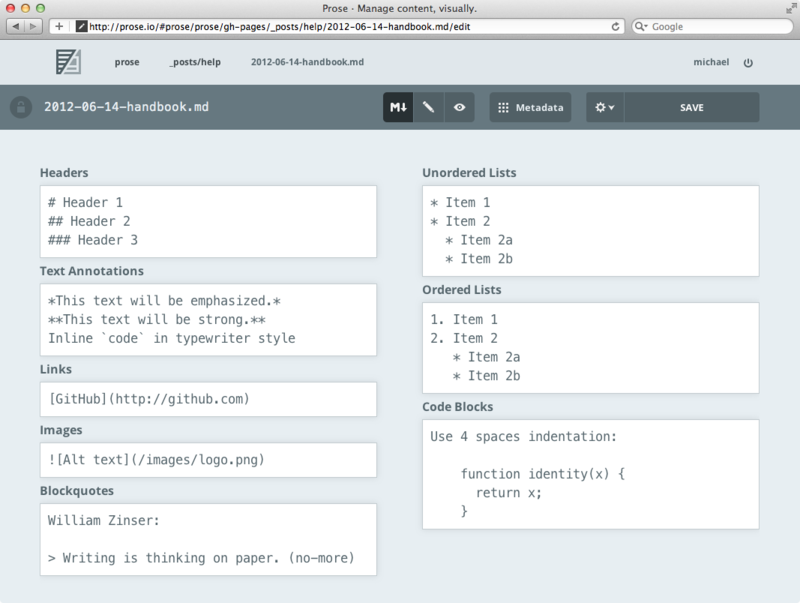Open the settings gear dropdown
The height and width of the screenshot is (603, 800).
[605, 107]
